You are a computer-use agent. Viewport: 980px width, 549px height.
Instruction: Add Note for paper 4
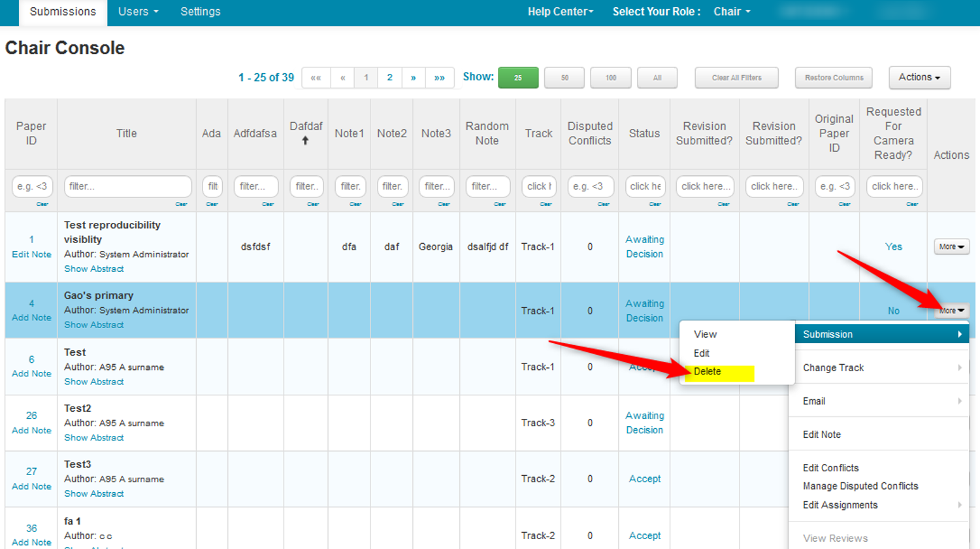tap(31, 318)
